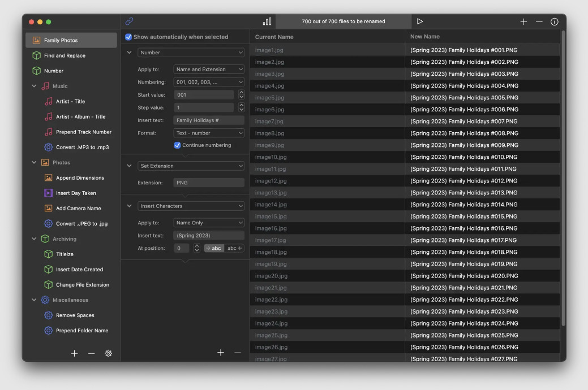Select the Append Dimensions preset
Viewport: 588px width, 390px height.
click(80, 177)
